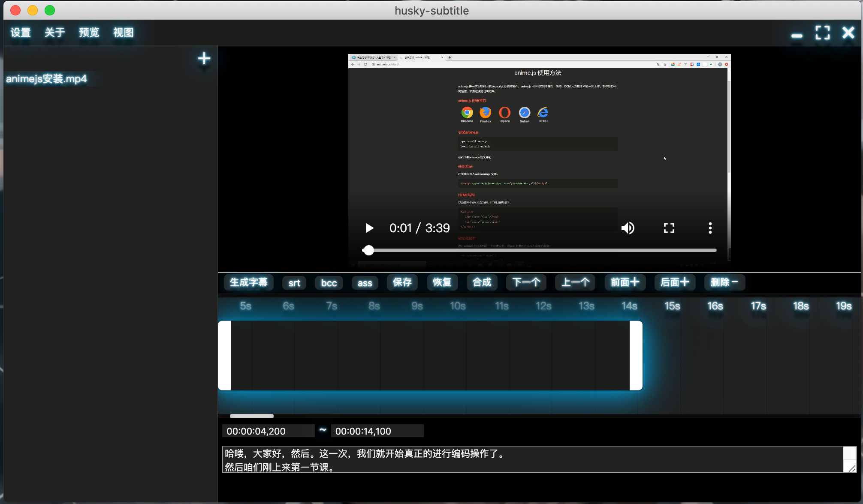
Task: Mute the video with speaker icon
Action: point(628,228)
